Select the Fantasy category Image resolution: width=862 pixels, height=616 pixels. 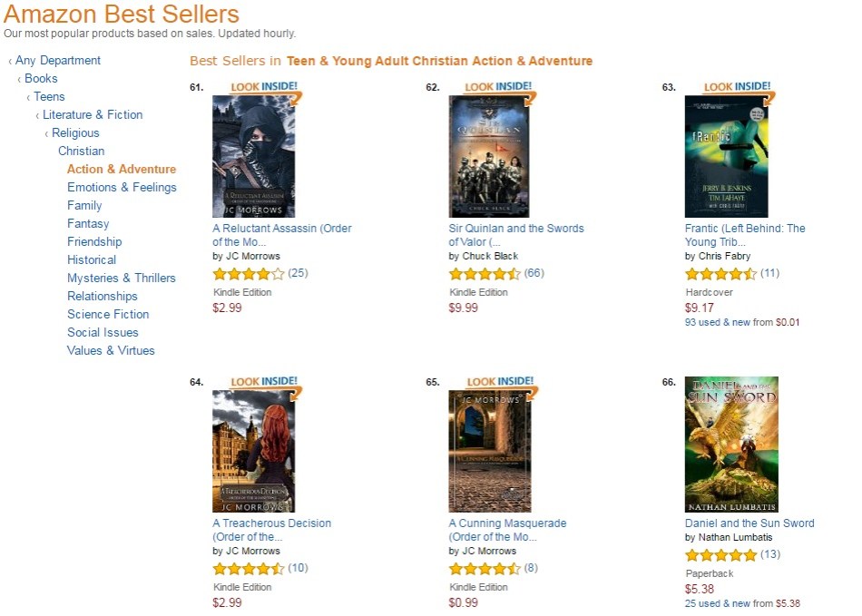coord(88,223)
